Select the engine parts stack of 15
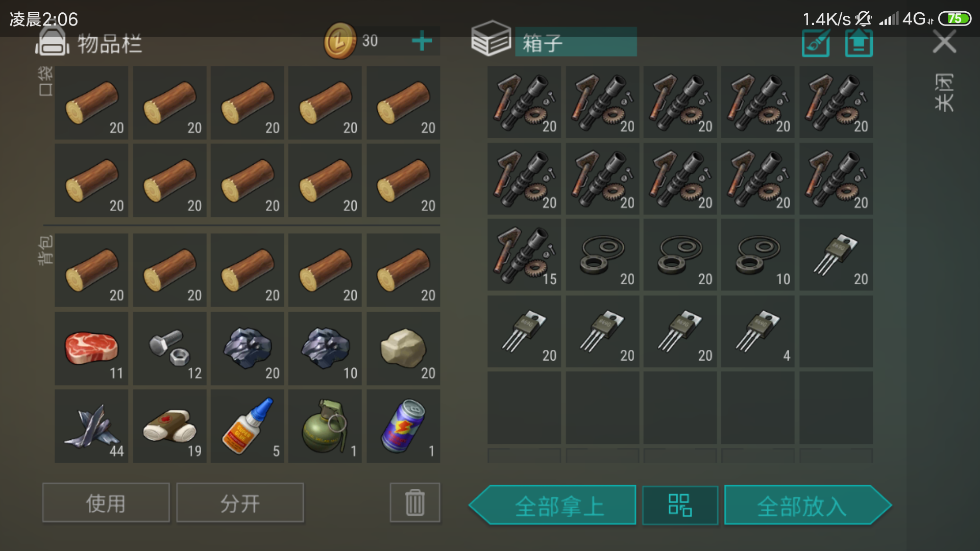This screenshot has height=551, width=980. pyautogui.click(x=524, y=255)
